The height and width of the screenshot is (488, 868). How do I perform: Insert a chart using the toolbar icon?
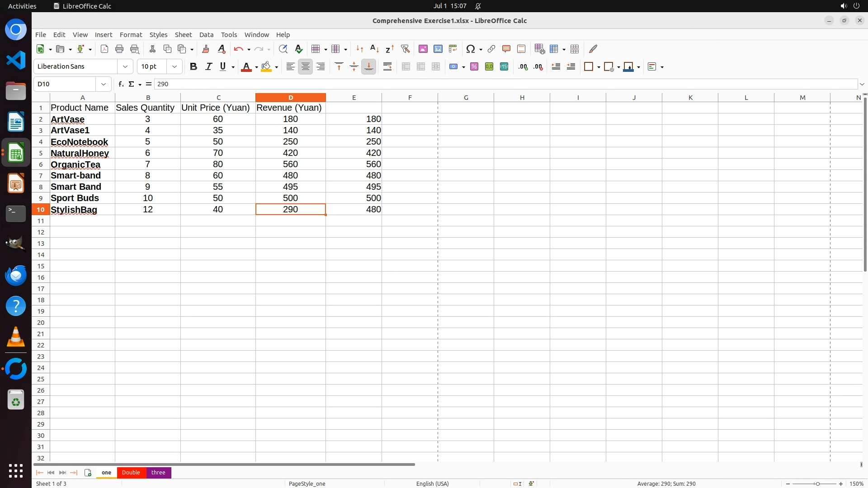point(438,49)
